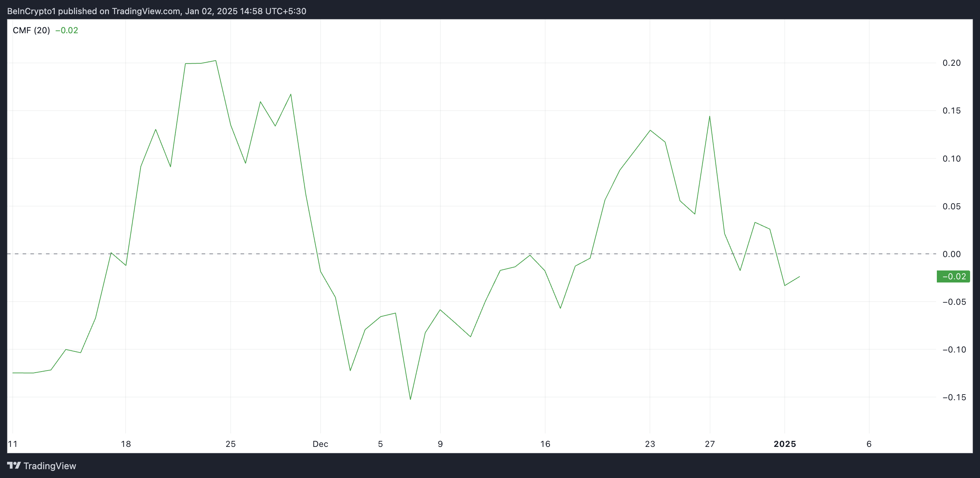Click the -0.05 price scale label
This screenshot has width=980, height=478.
click(954, 302)
